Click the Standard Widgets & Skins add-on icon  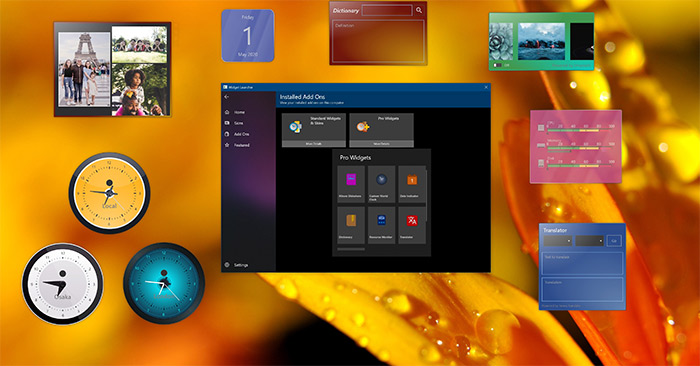pos(295,127)
